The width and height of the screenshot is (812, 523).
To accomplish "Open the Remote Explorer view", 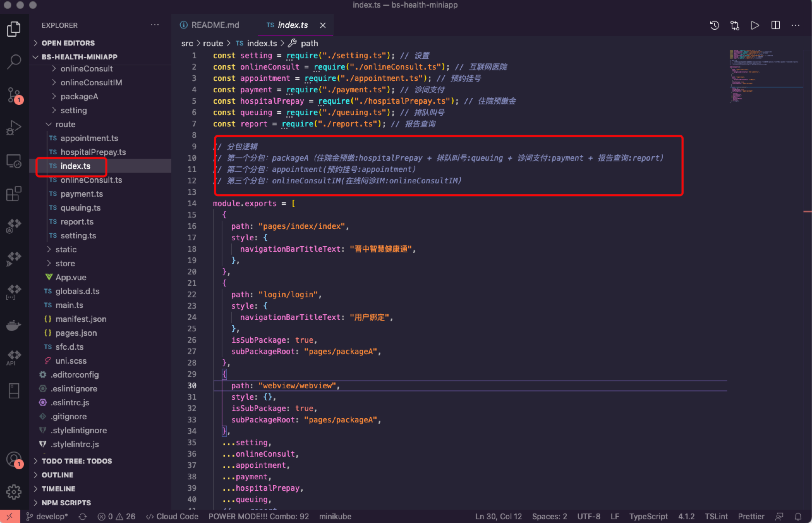I will (x=14, y=161).
